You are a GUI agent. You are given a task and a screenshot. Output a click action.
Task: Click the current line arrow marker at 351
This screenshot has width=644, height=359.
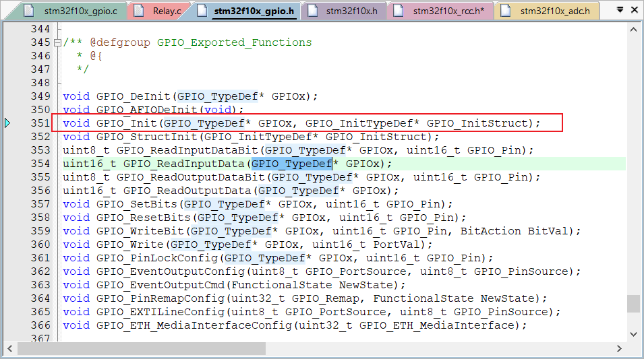point(7,123)
